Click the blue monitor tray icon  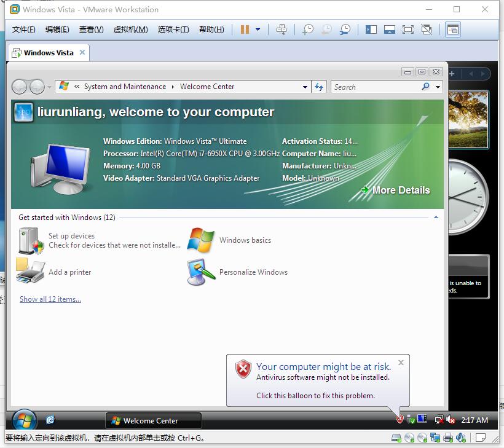422,419
